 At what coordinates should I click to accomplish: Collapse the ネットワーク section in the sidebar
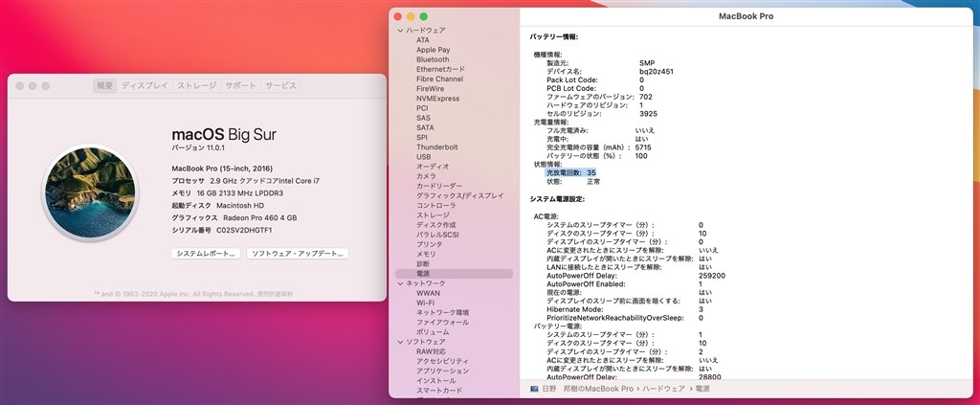400,283
